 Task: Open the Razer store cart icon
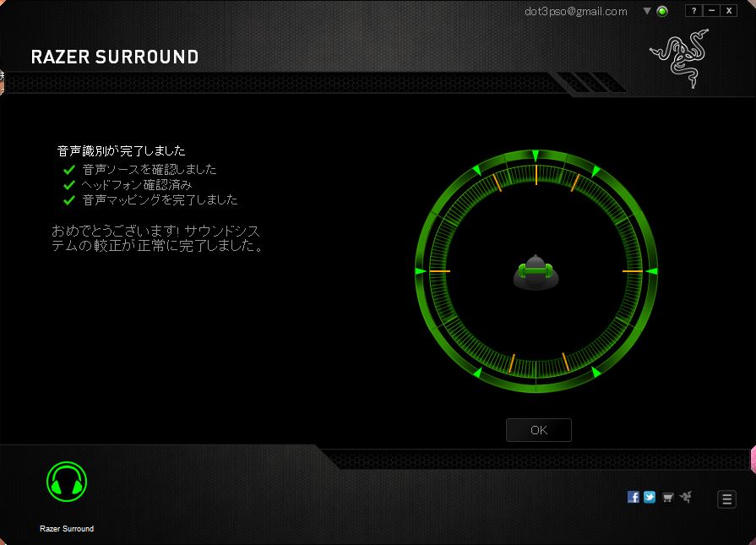[668, 497]
